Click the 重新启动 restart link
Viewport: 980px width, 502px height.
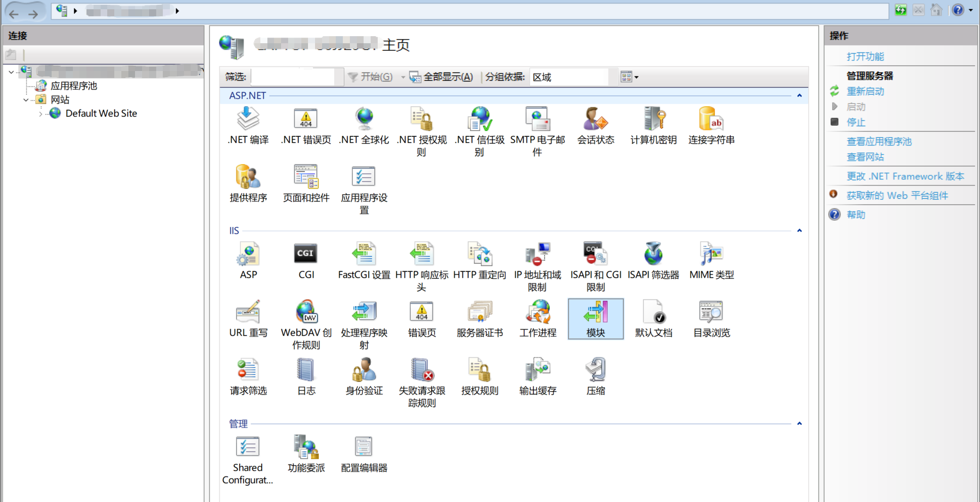point(865,91)
